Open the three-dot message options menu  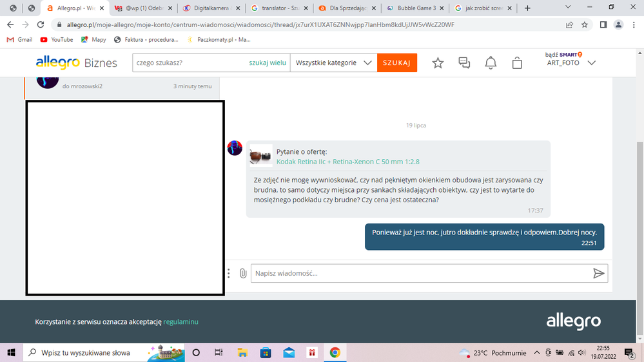pyautogui.click(x=229, y=273)
